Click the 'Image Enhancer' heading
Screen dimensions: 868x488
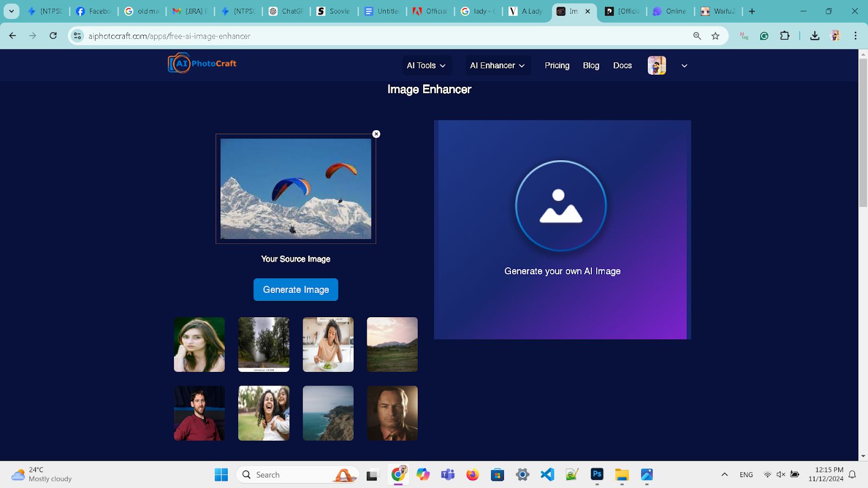(429, 89)
